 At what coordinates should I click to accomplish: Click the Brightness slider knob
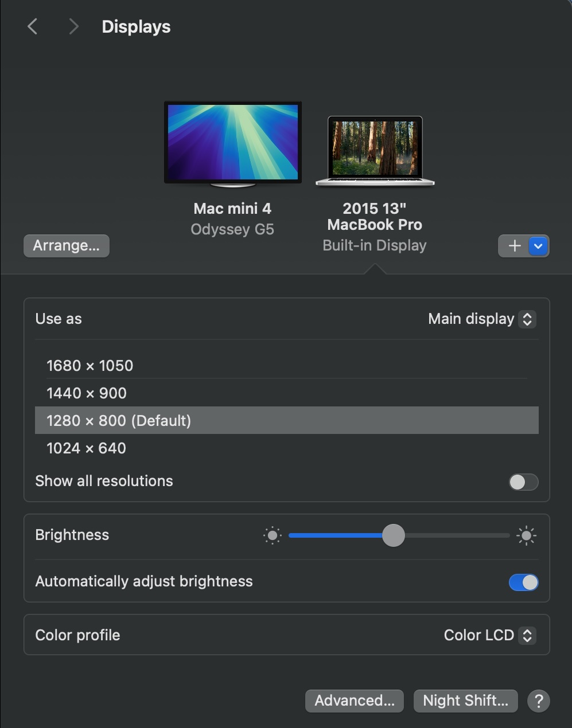point(394,535)
